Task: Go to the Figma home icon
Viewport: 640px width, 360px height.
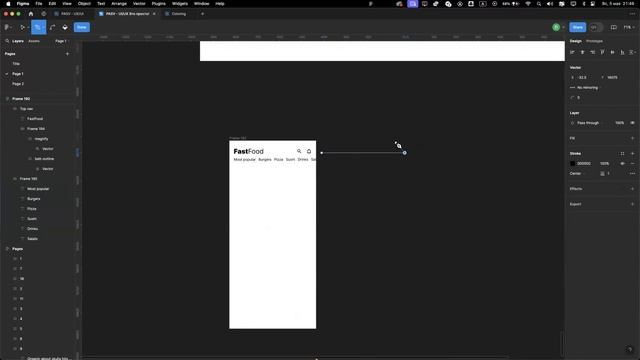Action: tap(31, 14)
